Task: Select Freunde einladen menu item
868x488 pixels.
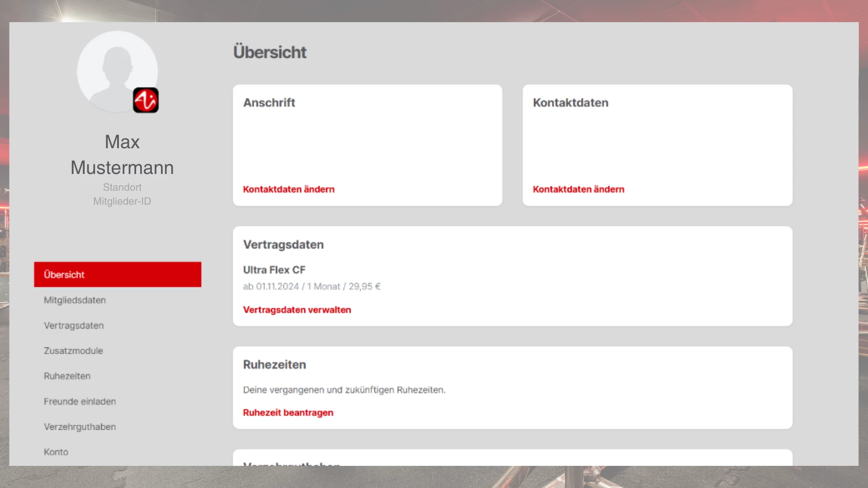Action: pos(80,401)
